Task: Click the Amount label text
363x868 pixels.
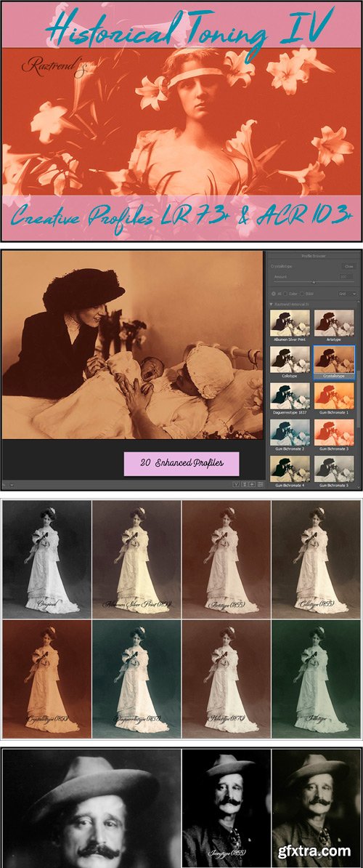Action: coord(280,277)
